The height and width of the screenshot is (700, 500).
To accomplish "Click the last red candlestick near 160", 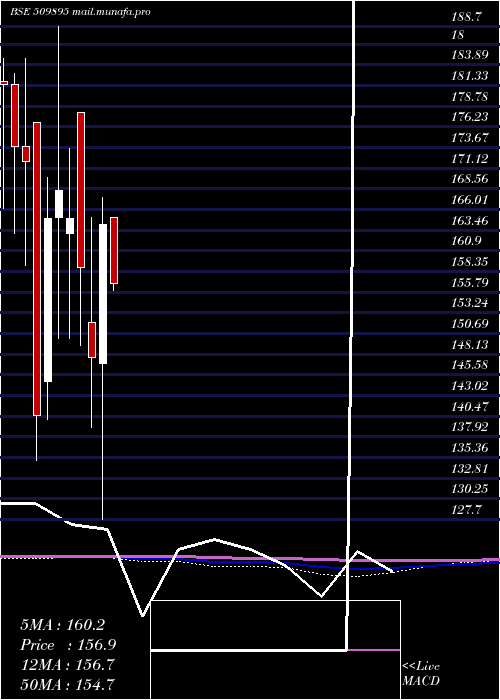I will coord(114,250).
